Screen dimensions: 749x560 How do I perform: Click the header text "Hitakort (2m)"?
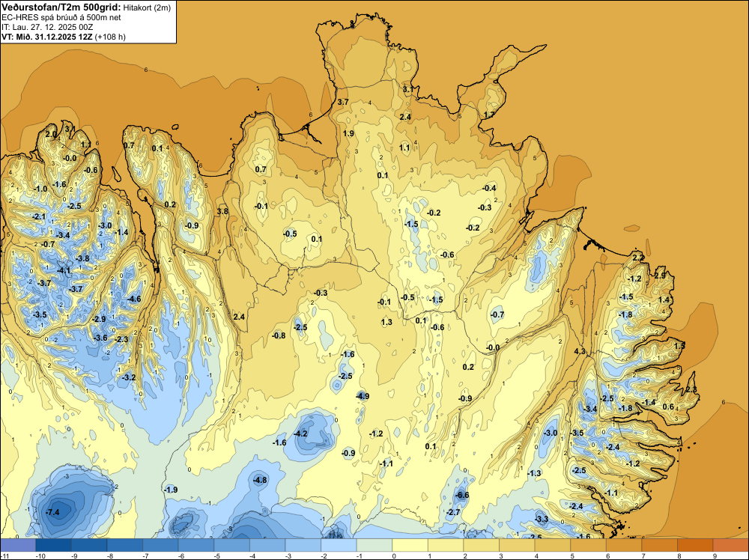pyautogui.click(x=147, y=7)
